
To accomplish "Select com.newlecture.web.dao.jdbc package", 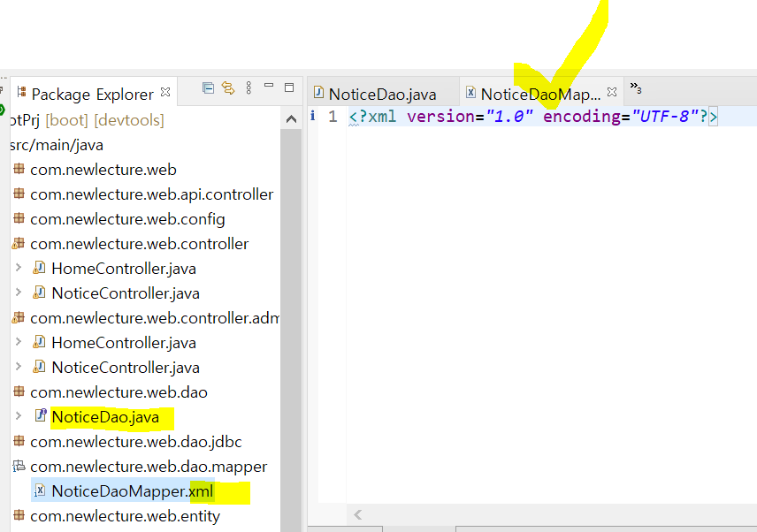I will [x=135, y=442].
